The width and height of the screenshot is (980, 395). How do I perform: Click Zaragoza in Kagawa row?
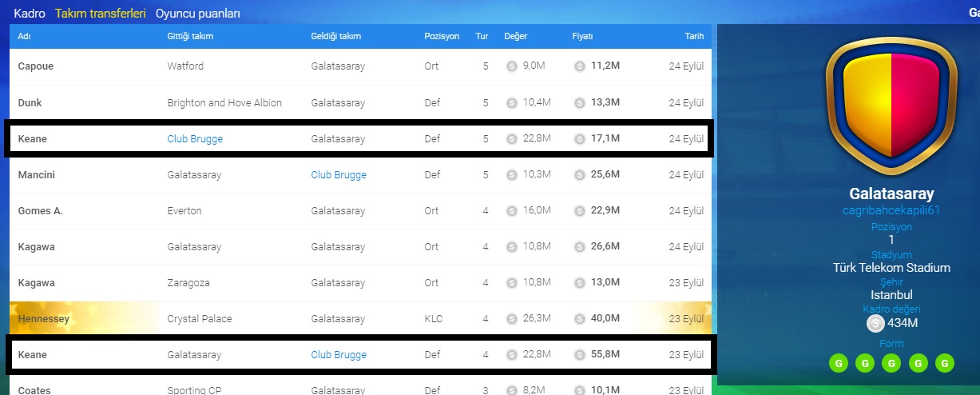(x=189, y=283)
